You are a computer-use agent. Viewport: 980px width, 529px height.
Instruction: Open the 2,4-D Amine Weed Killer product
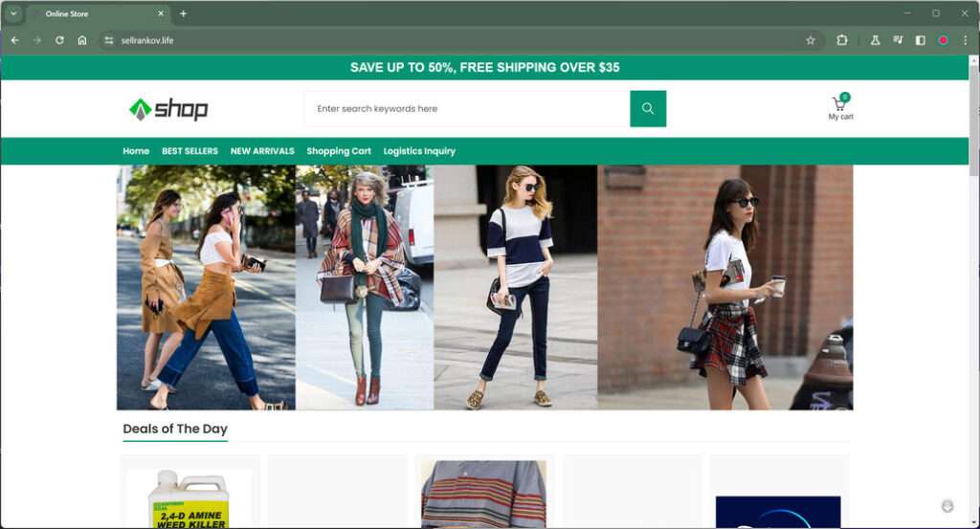click(x=189, y=497)
